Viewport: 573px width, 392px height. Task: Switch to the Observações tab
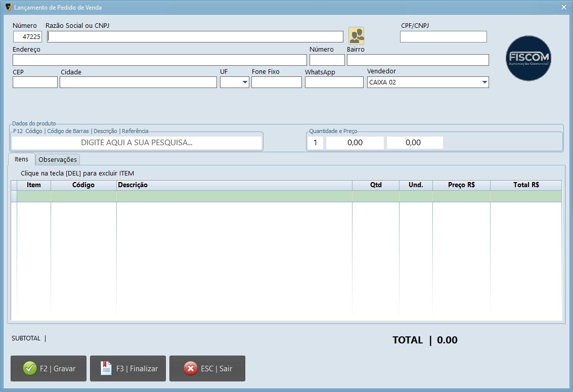pos(58,159)
